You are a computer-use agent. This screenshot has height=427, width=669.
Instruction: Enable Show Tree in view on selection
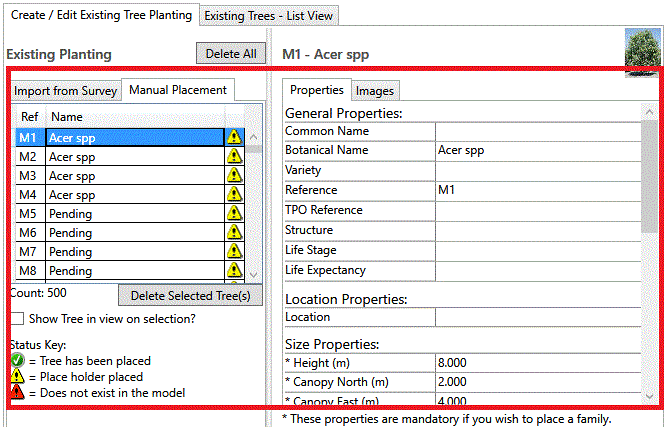(21, 319)
